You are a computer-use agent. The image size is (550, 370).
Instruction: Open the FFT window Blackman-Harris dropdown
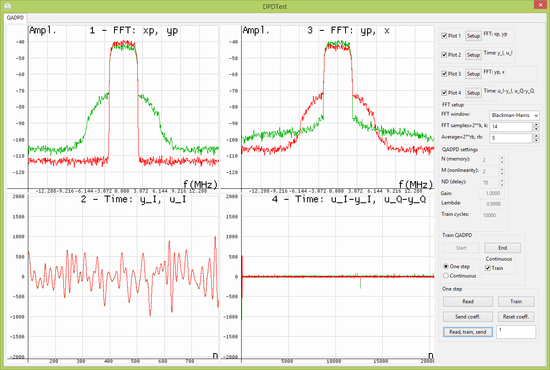514,115
